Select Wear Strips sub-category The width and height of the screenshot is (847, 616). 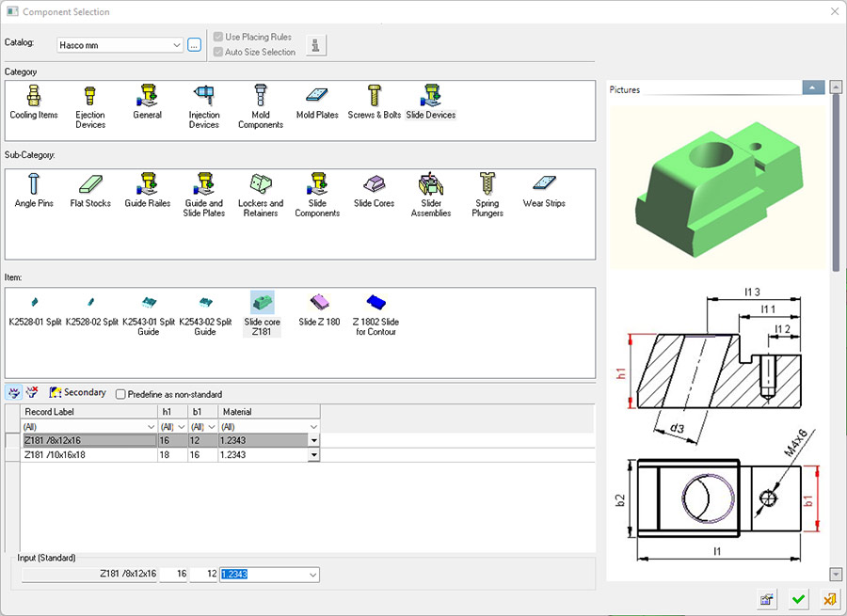(544, 191)
